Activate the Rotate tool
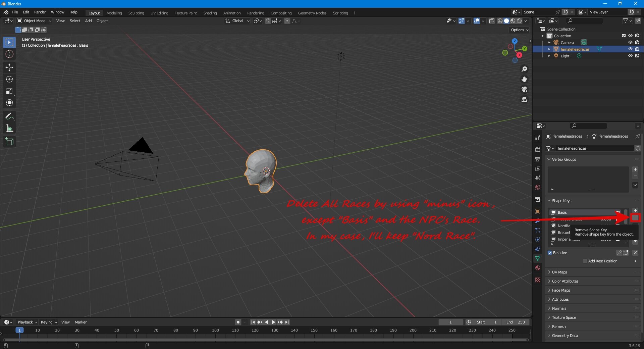This screenshot has width=644, height=349. (9, 79)
